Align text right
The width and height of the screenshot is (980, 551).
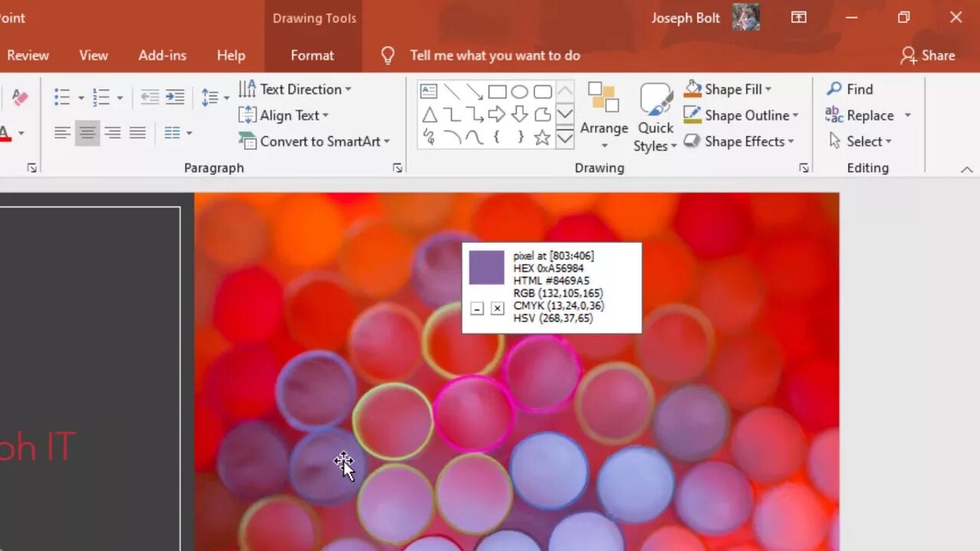(113, 133)
